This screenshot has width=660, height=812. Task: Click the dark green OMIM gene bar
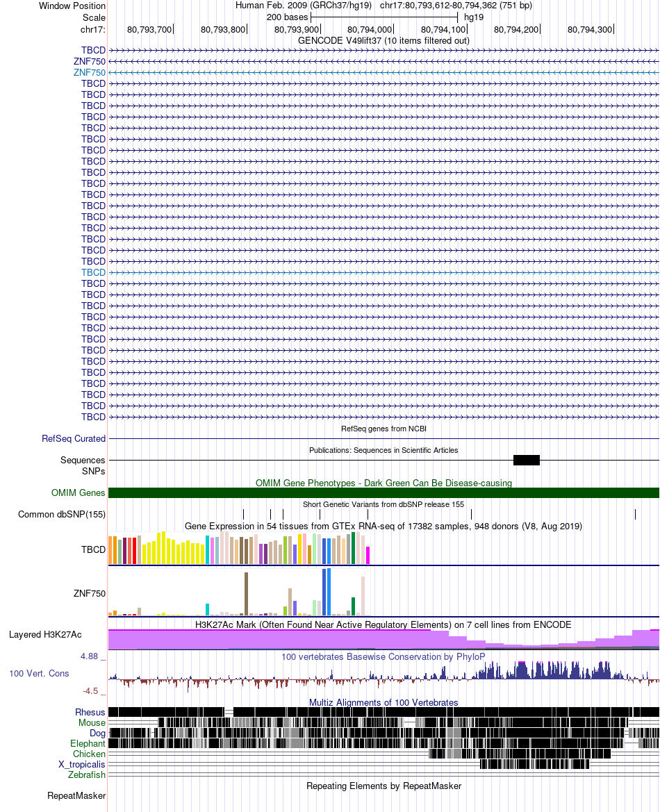pos(384,493)
